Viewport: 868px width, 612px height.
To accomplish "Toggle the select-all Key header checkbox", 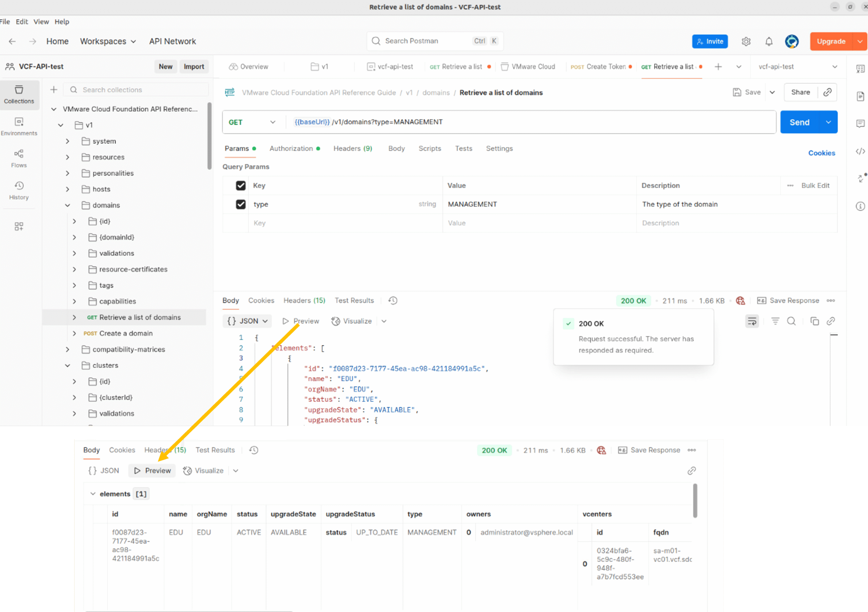I will click(240, 185).
